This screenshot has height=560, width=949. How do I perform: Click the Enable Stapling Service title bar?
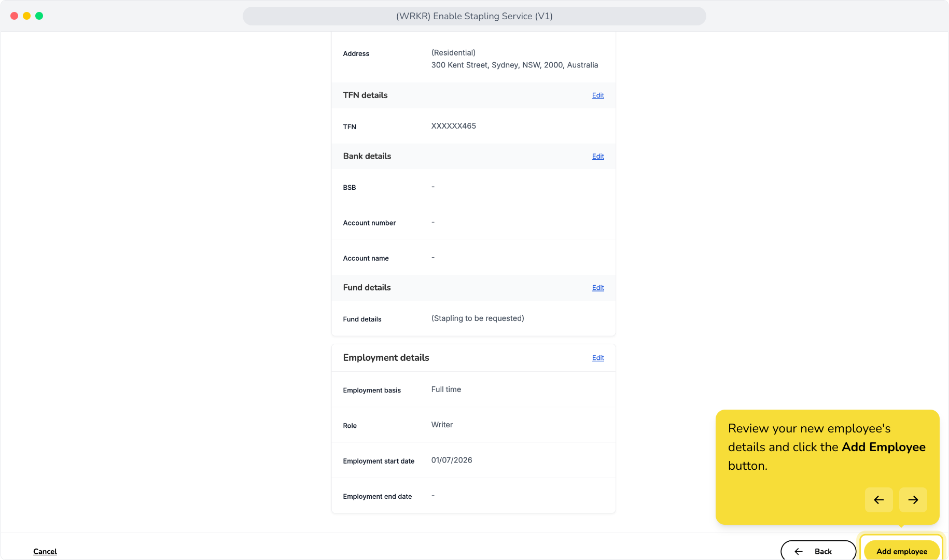(x=474, y=16)
